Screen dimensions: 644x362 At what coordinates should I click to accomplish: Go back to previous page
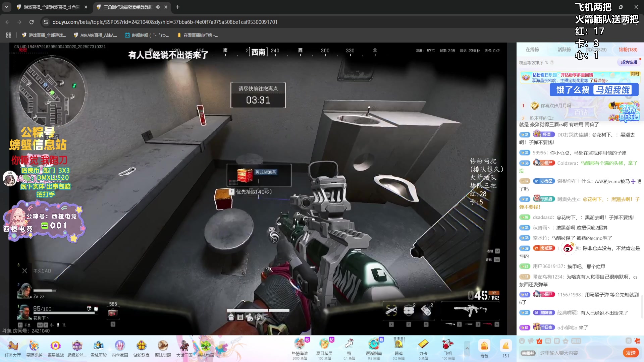click(7, 22)
